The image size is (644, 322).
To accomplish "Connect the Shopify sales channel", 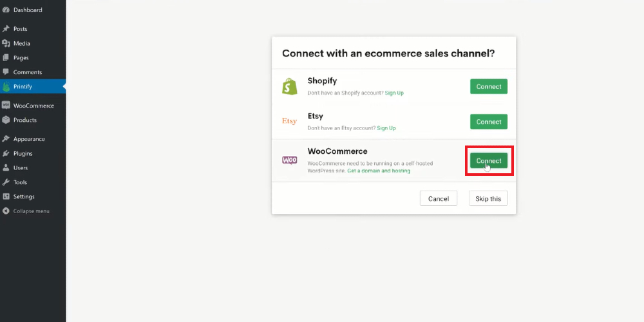I will point(489,87).
